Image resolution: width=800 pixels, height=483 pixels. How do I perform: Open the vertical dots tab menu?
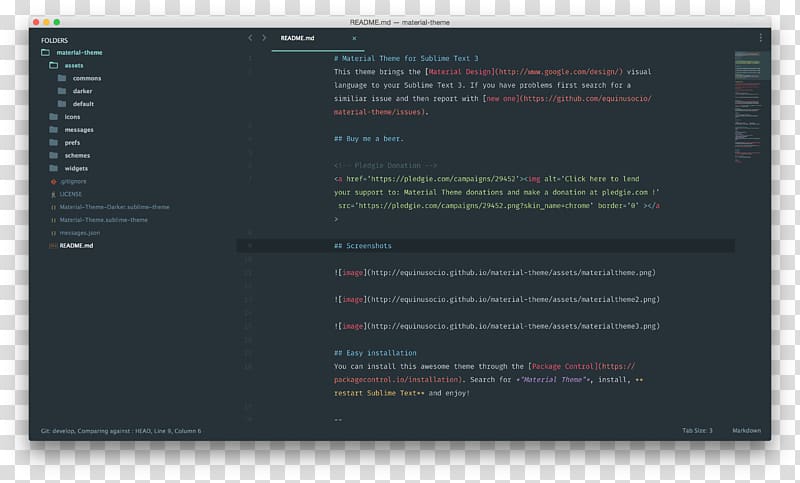[760, 38]
